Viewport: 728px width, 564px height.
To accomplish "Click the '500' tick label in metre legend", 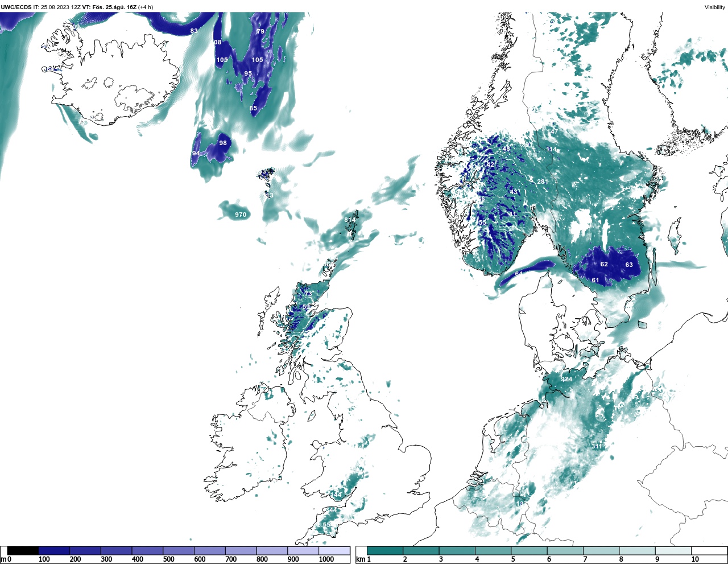I will (x=168, y=559).
